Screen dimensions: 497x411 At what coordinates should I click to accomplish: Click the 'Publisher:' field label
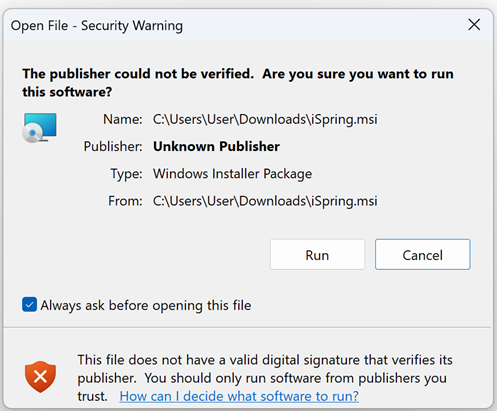pos(113,146)
